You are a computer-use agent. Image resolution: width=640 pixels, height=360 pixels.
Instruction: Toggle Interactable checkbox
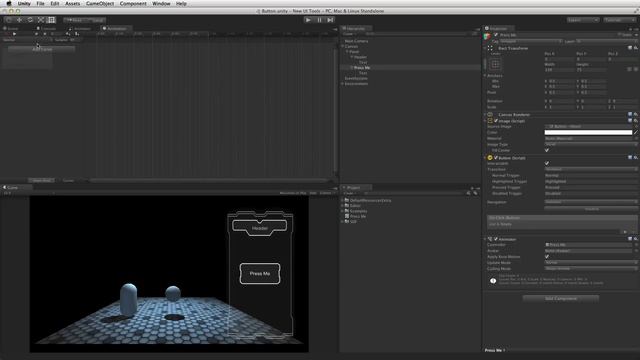coord(547,163)
